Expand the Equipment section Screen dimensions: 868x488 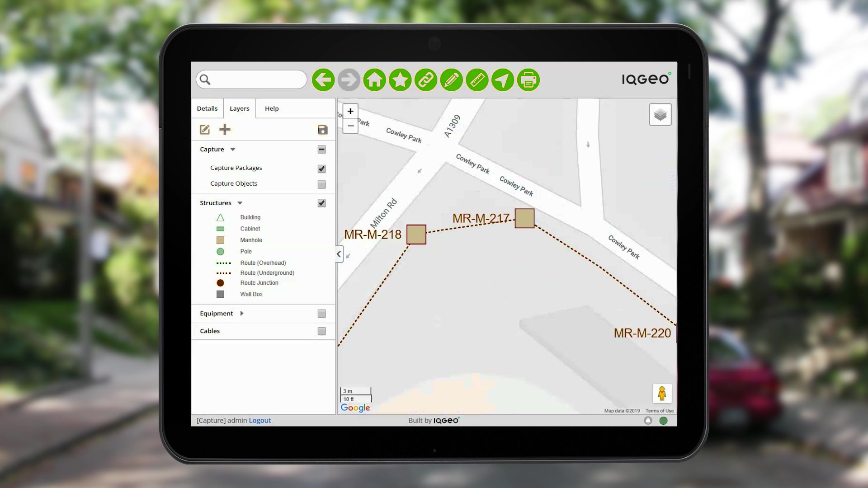click(x=241, y=313)
